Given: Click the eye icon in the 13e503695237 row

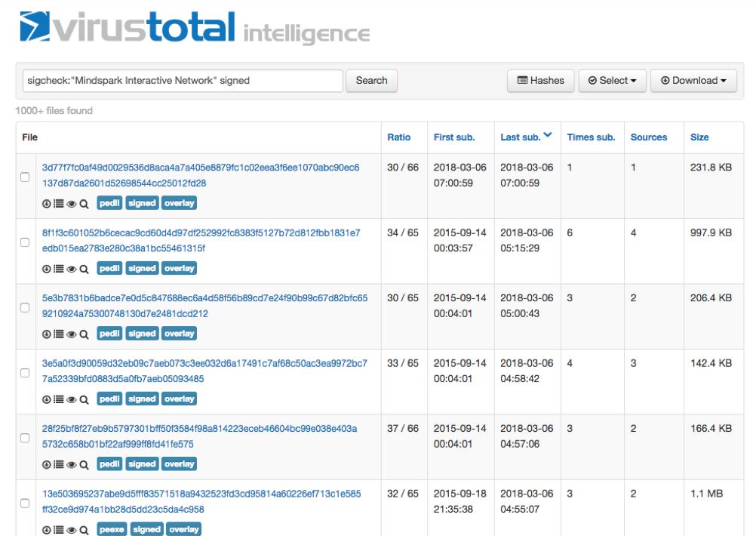Looking at the screenshot, I should click(x=72, y=530).
